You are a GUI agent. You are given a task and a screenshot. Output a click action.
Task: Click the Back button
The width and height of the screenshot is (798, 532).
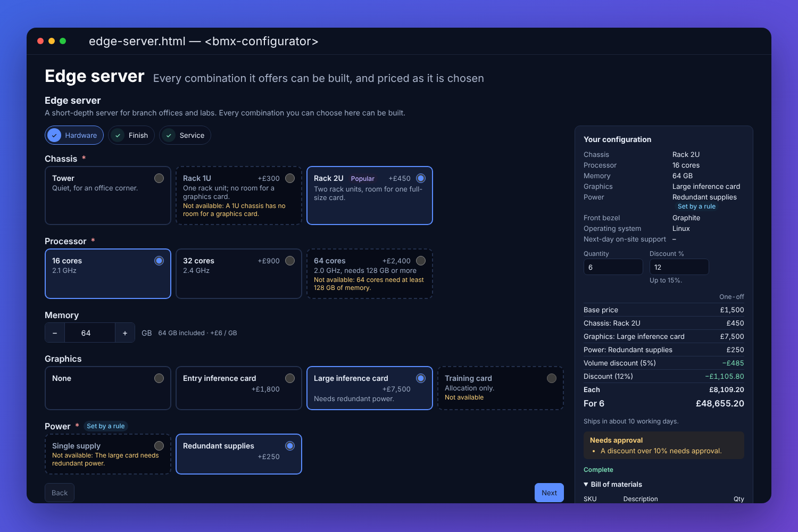(x=60, y=493)
